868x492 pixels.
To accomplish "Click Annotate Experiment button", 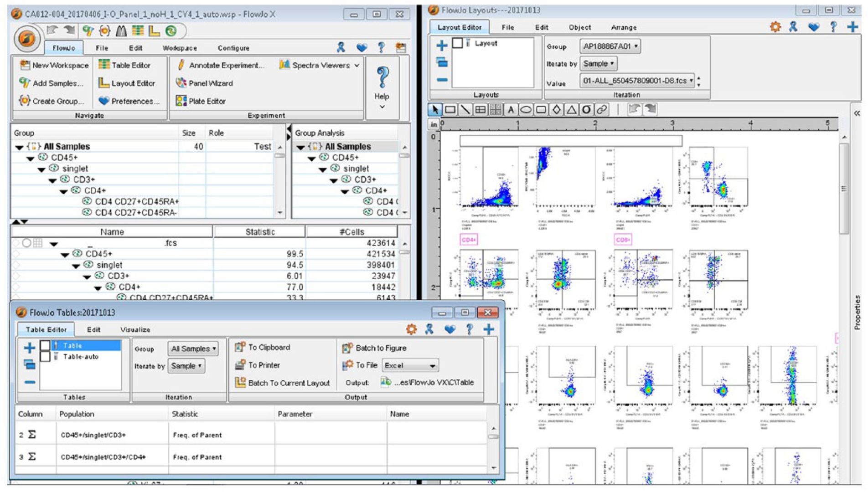I will (x=220, y=66).
